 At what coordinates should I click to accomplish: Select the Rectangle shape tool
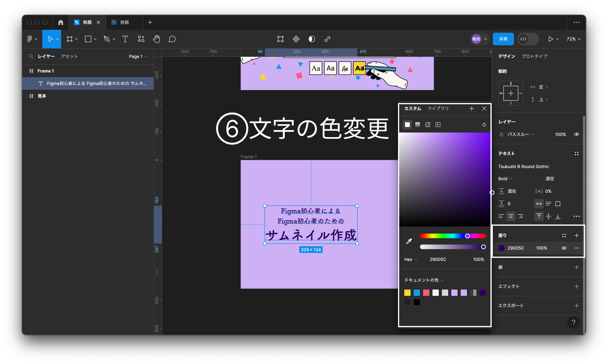point(88,39)
